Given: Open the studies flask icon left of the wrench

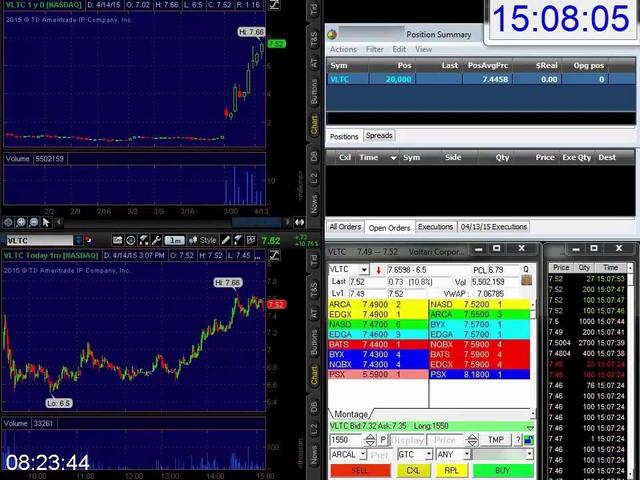Looking at the screenshot, I should tap(144, 240).
